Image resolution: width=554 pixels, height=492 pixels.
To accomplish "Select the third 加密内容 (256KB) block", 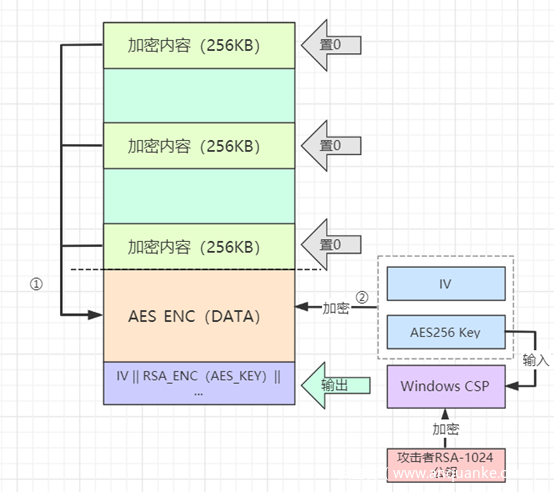I will coord(199,247).
